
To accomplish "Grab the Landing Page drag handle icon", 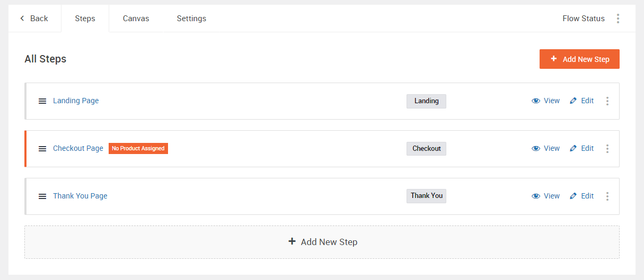I will pos(42,101).
